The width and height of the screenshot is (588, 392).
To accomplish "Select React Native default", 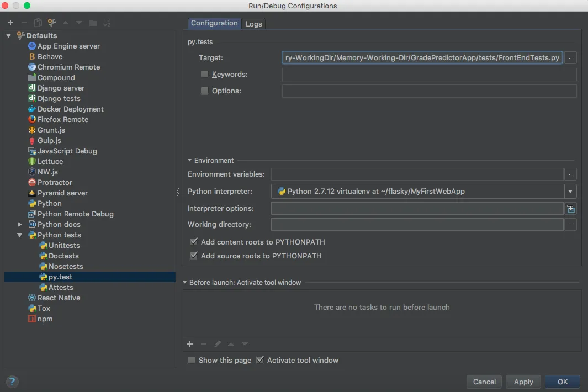I will coord(59,298).
